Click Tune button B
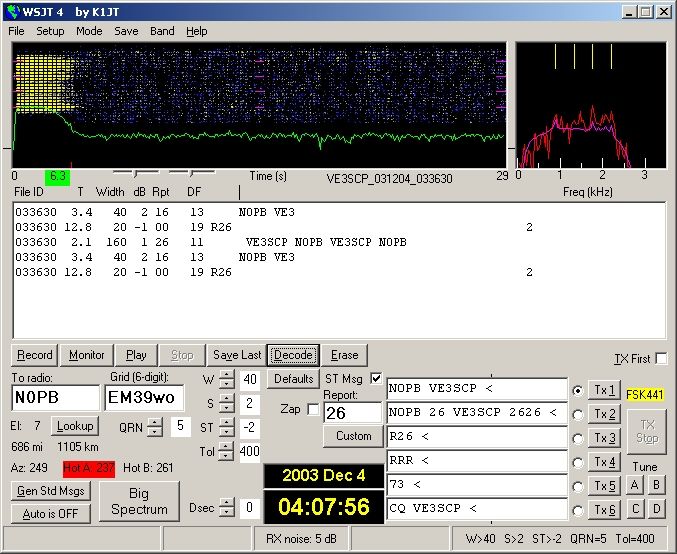The image size is (677, 554). tap(656, 484)
